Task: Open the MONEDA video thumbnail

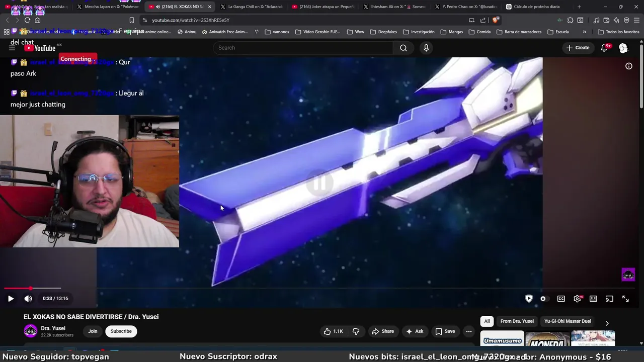Action: pyautogui.click(x=547, y=339)
